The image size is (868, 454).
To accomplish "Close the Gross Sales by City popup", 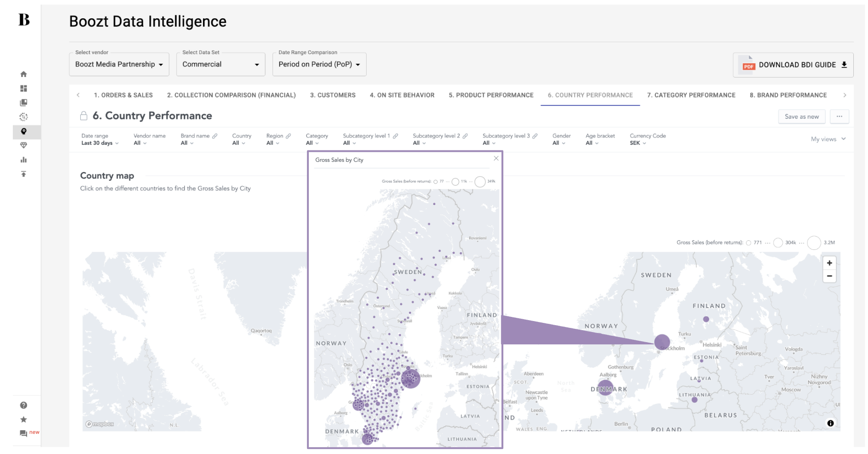I will [x=496, y=159].
